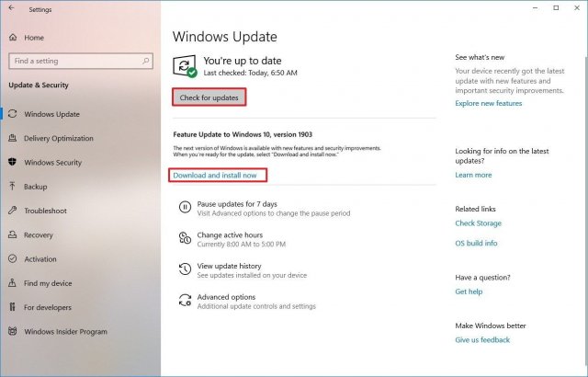This screenshot has width=588, height=377.
Task: Click the Check for updates button
Action: [x=209, y=97]
